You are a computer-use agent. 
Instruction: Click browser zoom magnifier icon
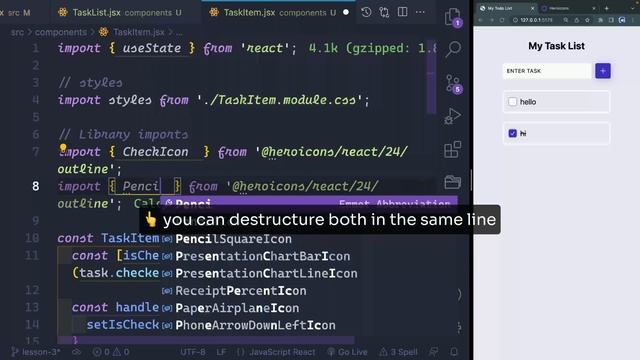pyautogui.click(x=566, y=20)
